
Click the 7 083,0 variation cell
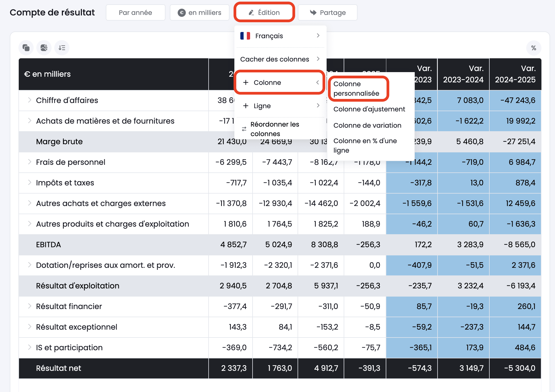pyautogui.click(x=463, y=100)
